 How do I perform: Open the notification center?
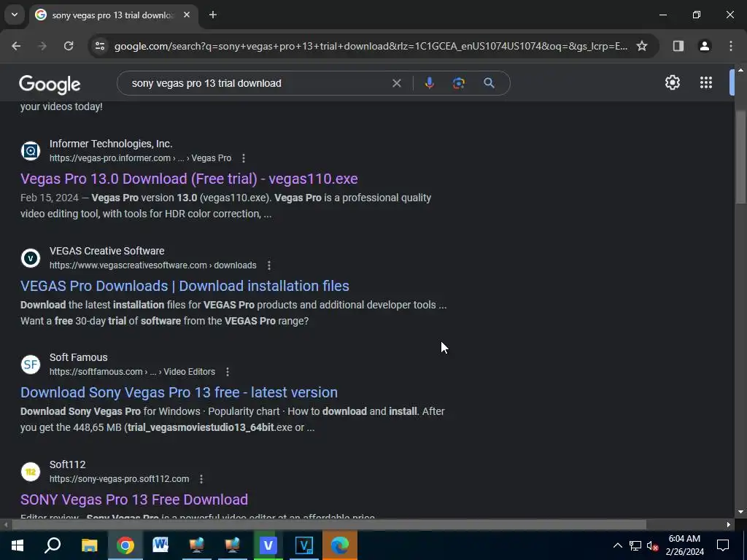(x=723, y=545)
